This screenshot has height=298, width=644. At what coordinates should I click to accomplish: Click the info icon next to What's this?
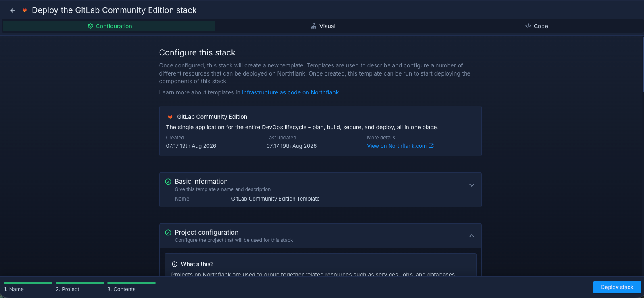click(x=175, y=264)
